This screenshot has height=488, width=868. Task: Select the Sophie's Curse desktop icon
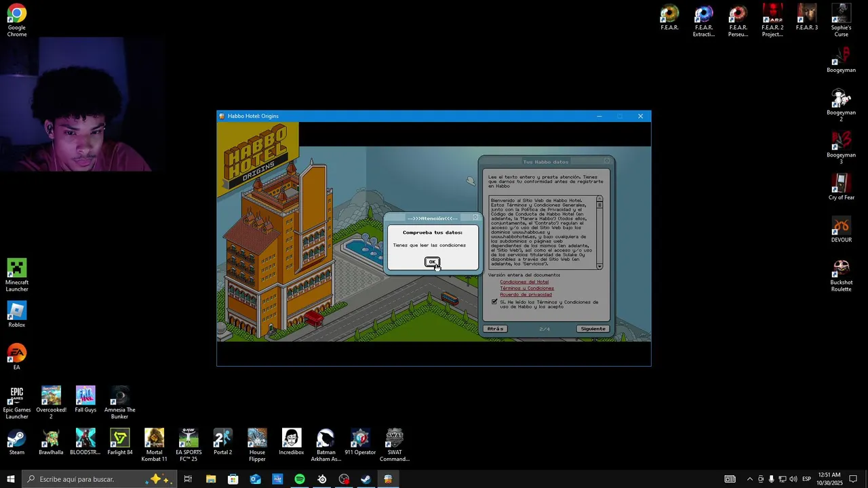tap(841, 20)
